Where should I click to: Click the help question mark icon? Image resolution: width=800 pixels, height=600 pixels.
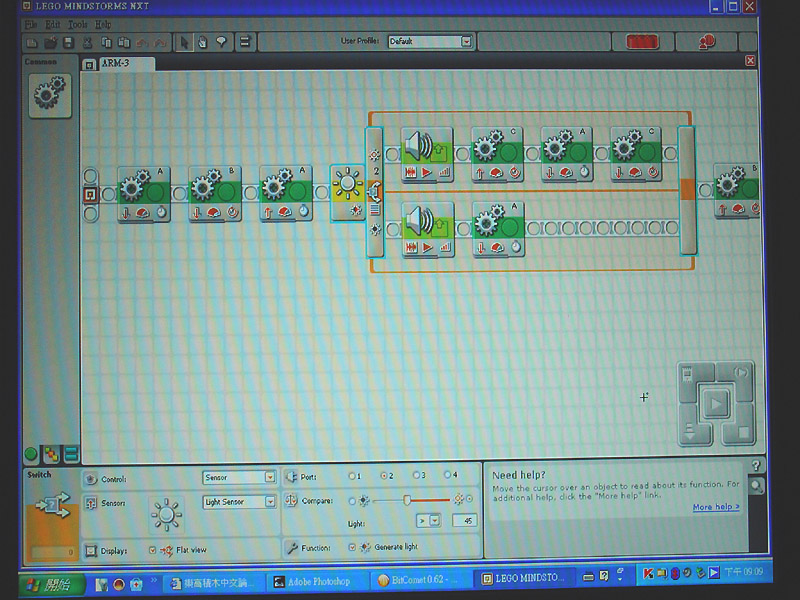coord(756,465)
